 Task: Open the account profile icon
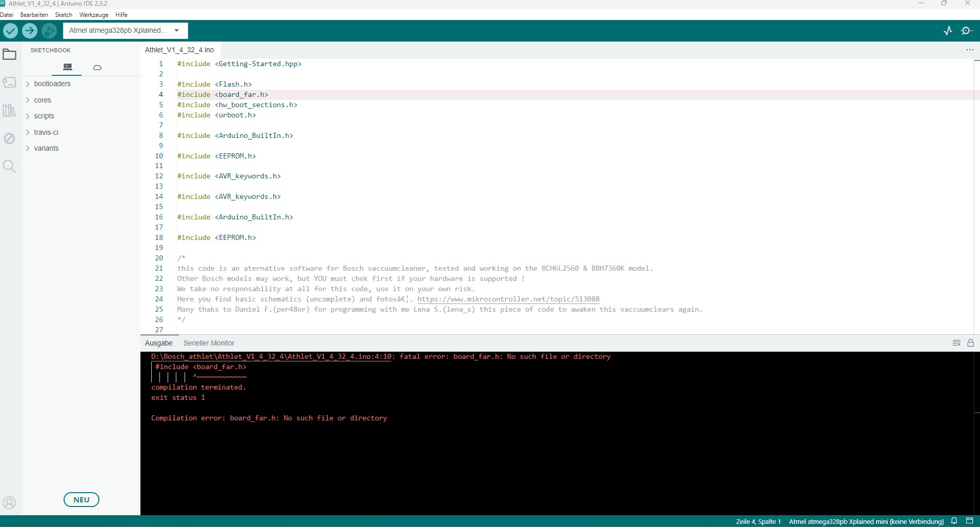coord(10,502)
